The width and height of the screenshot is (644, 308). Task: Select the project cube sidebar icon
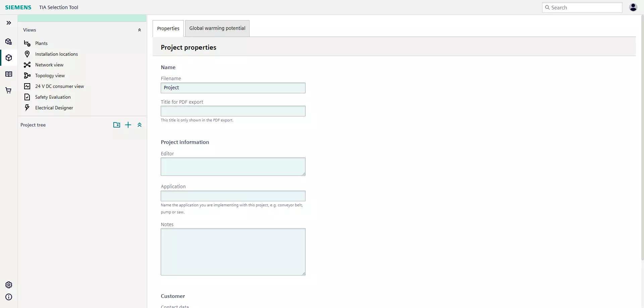point(9,58)
